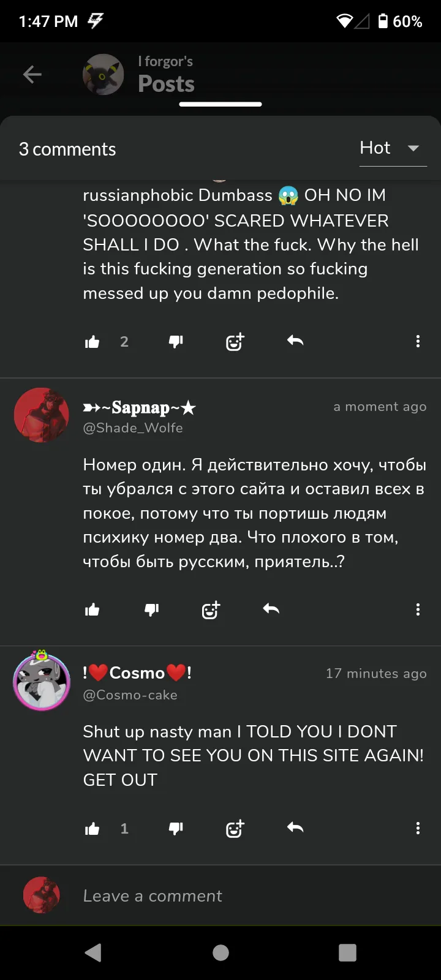
Task: Add emoji reaction to top comment
Action: [x=235, y=342]
